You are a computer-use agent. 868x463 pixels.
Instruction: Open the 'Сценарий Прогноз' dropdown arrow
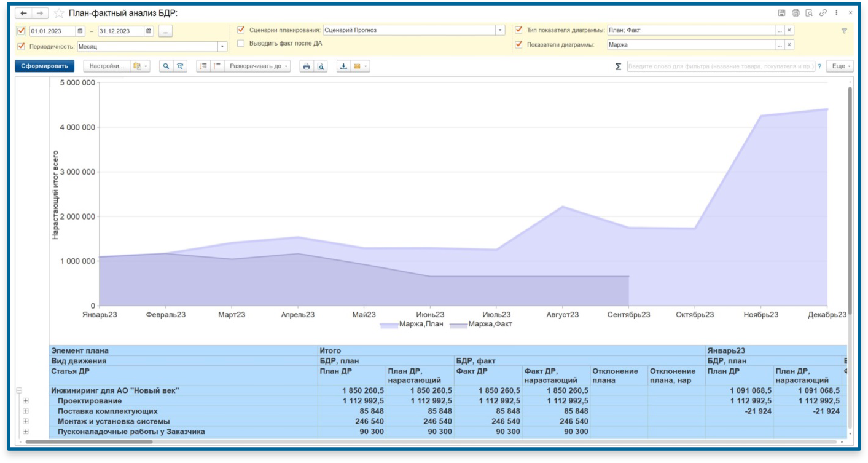click(500, 30)
